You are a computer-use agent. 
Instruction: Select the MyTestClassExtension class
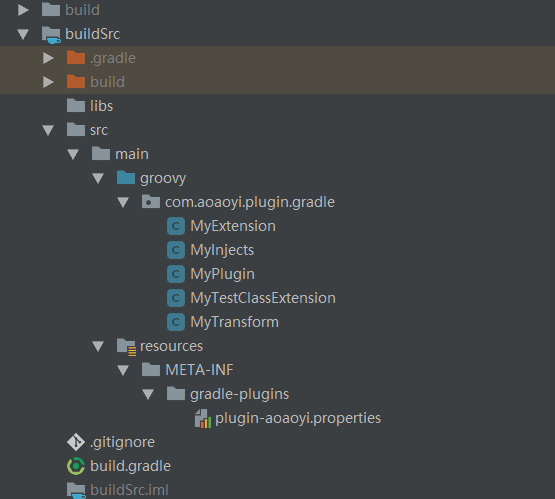tap(263, 298)
